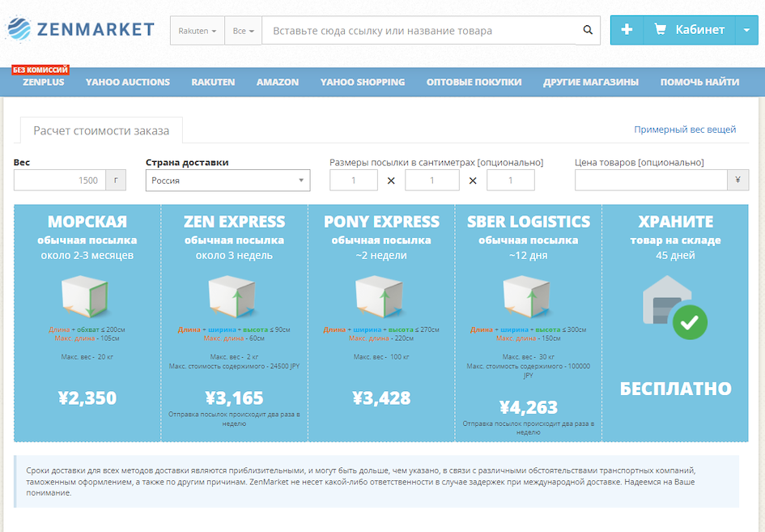The image size is (765, 532).
Task: Click the ¥2,350 price
Action: pyautogui.click(x=87, y=398)
